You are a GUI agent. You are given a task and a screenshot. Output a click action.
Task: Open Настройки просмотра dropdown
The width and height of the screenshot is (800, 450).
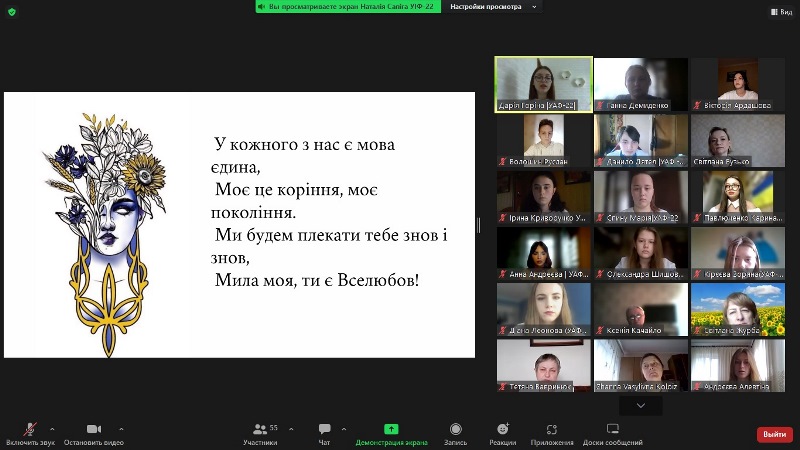pyautogui.click(x=493, y=7)
